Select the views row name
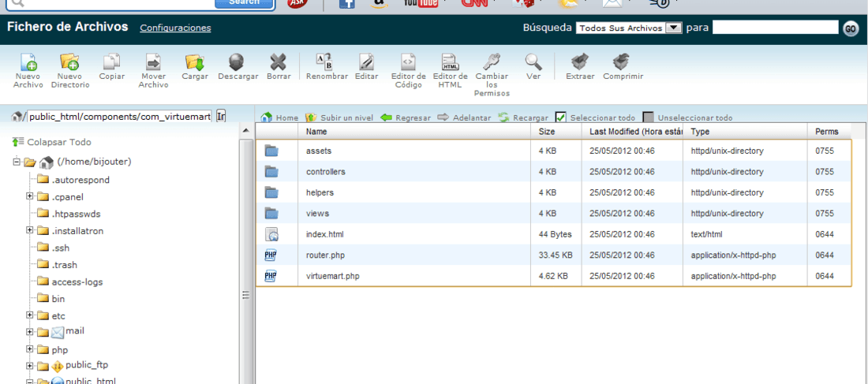Image resolution: width=868 pixels, height=384 pixels. [x=317, y=214]
